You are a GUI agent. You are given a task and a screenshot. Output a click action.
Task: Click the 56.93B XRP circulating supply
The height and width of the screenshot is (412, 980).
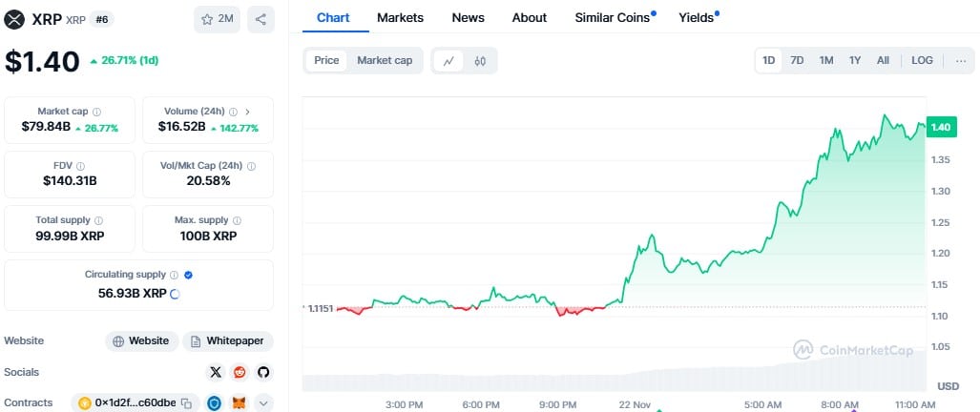134,294
